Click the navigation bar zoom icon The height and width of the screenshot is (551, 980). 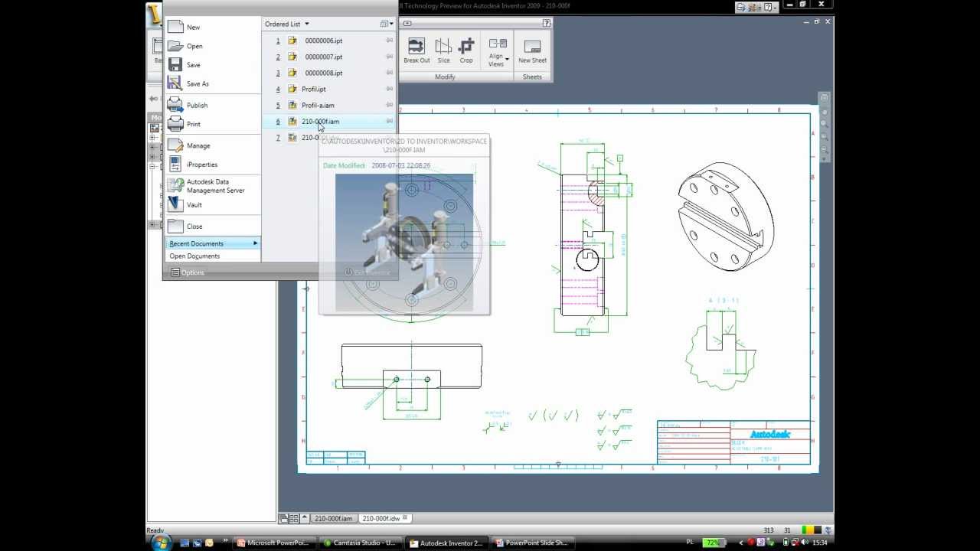(x=824, y=124)
